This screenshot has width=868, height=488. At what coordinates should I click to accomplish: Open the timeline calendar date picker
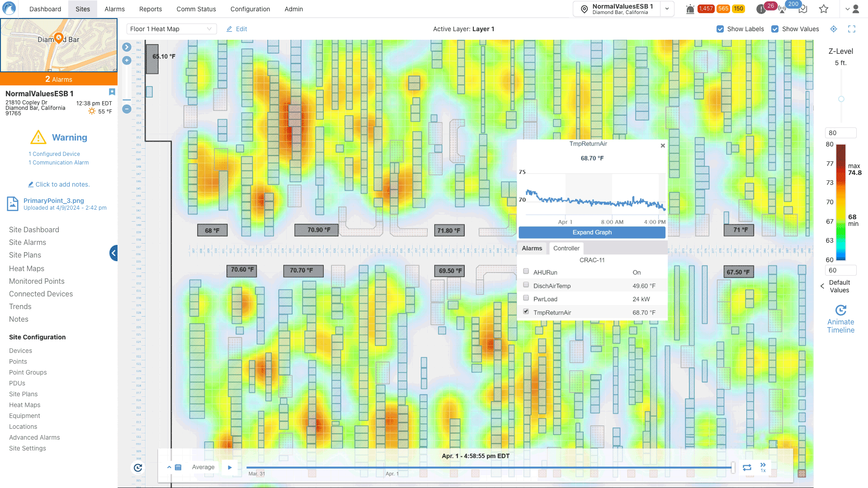pos(178,467)
